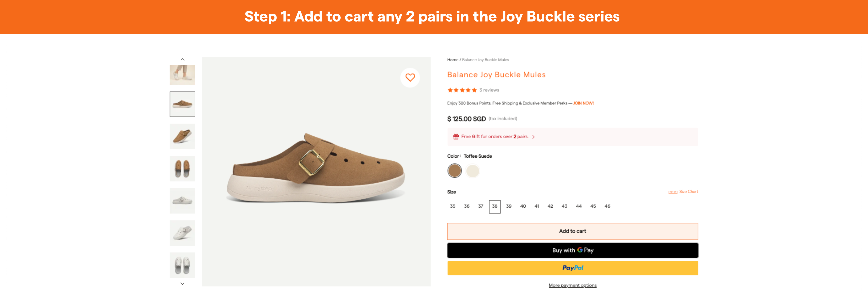Go to Home in breadcrumb
The image size is (868, 294).
(x=453, y=60)
